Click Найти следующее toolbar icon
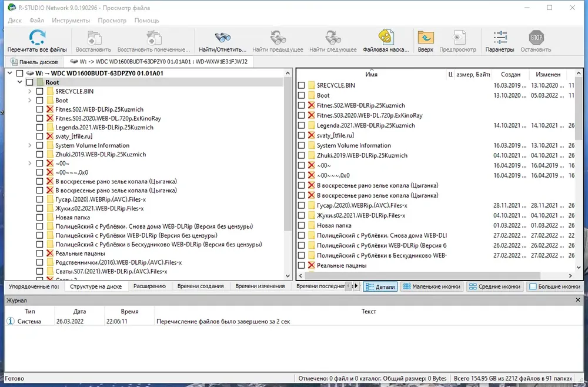 (333, 38)
